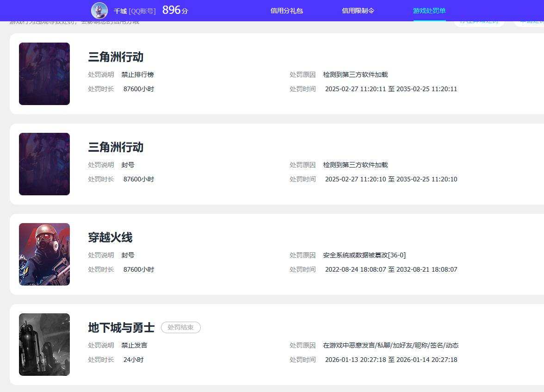
Task: Click penalty time starting 2022-08-24 18:08:07
Action: click(391, 269)
